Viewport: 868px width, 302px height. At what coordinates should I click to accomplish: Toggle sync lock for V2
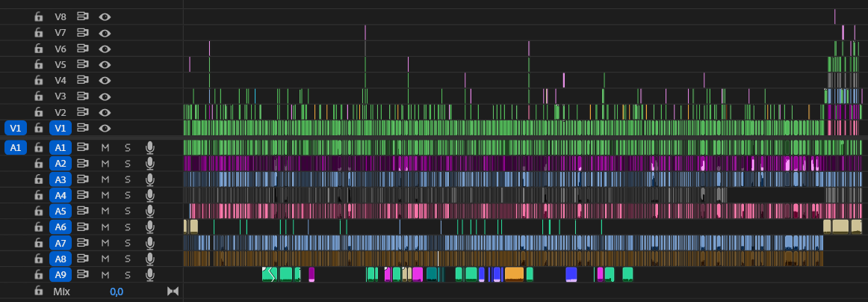point(82,112)
